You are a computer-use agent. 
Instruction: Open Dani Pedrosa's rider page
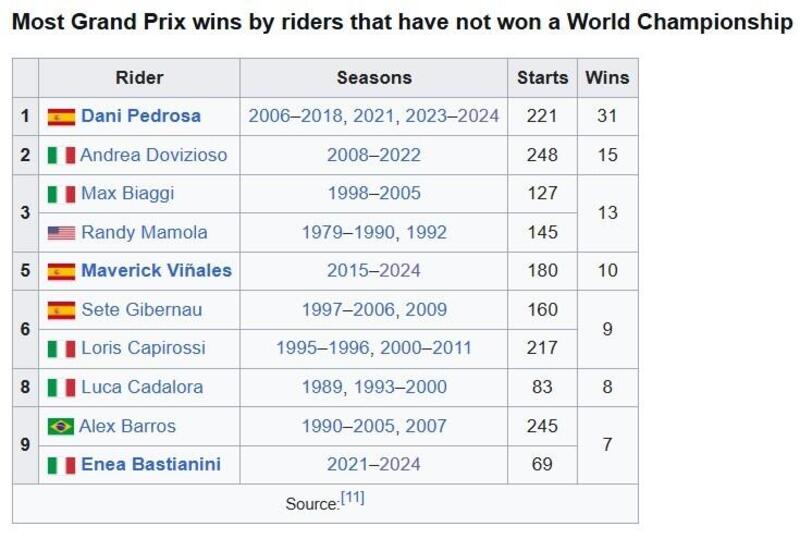[x=140, y=116]
